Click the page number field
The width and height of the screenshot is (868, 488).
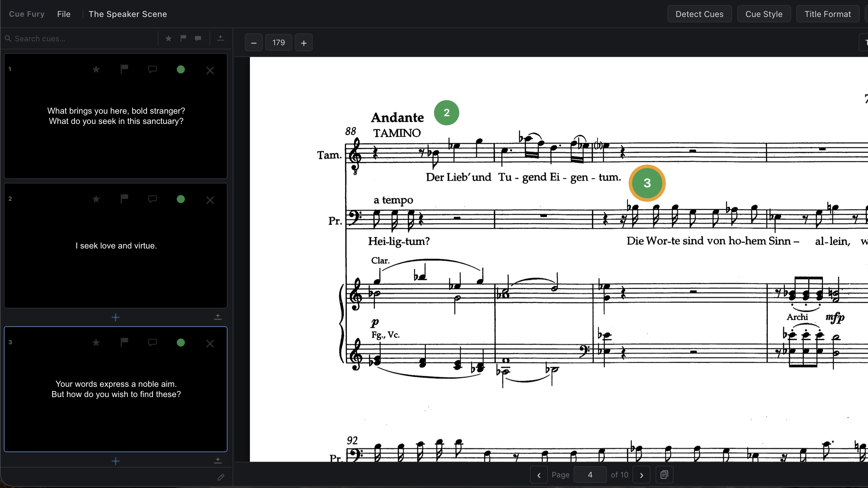(590, 475)
